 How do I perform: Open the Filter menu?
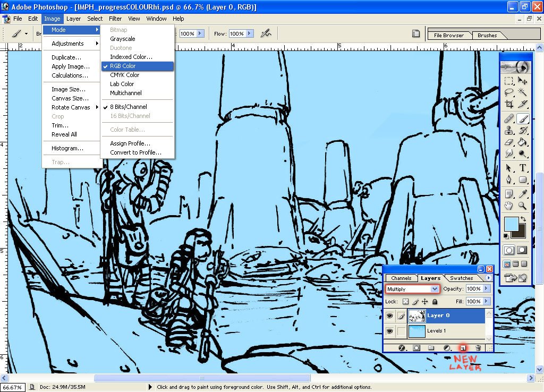click(115, 19)
